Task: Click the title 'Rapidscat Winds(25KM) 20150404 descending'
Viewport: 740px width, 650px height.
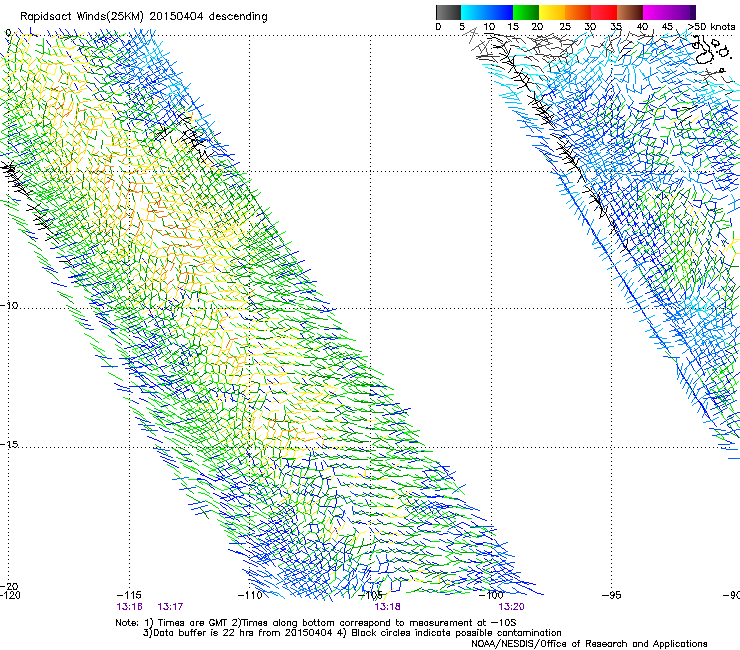Action: click(x=143, y=17)
